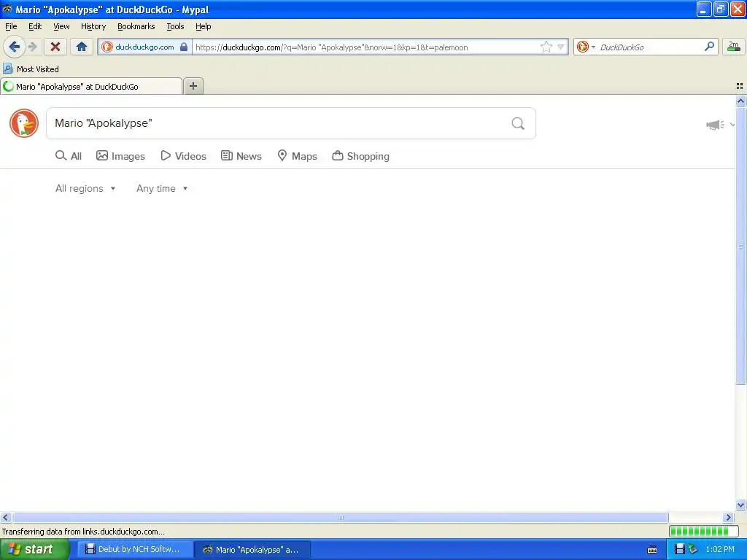The height and width of the screenshot is (560, 747).
Task: Open the Edit menu
Action: tap(35, 26)
